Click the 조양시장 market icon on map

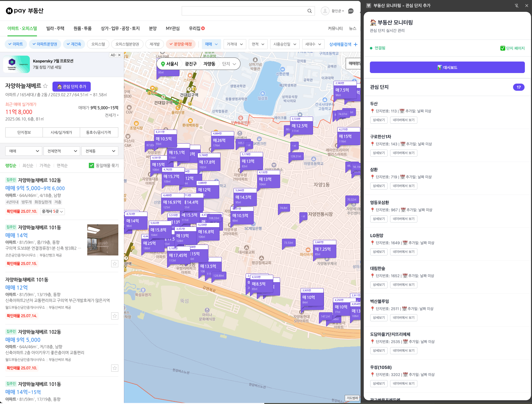pos(136,123)
